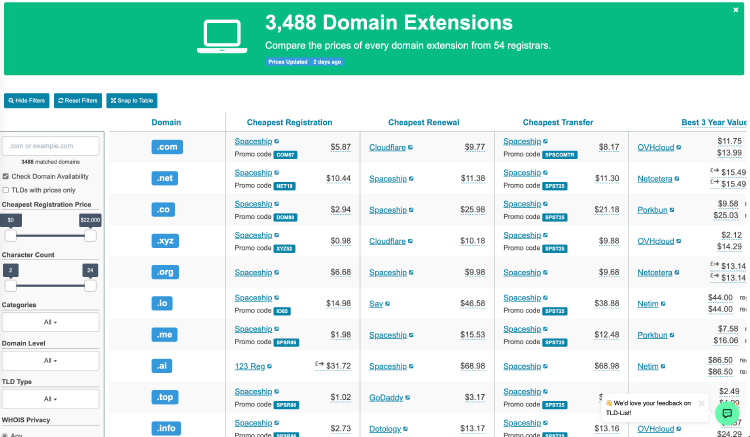Click the external-link icon beside OVHcloud in .com row
750x437 pixels.
click(x=679, y=147)
